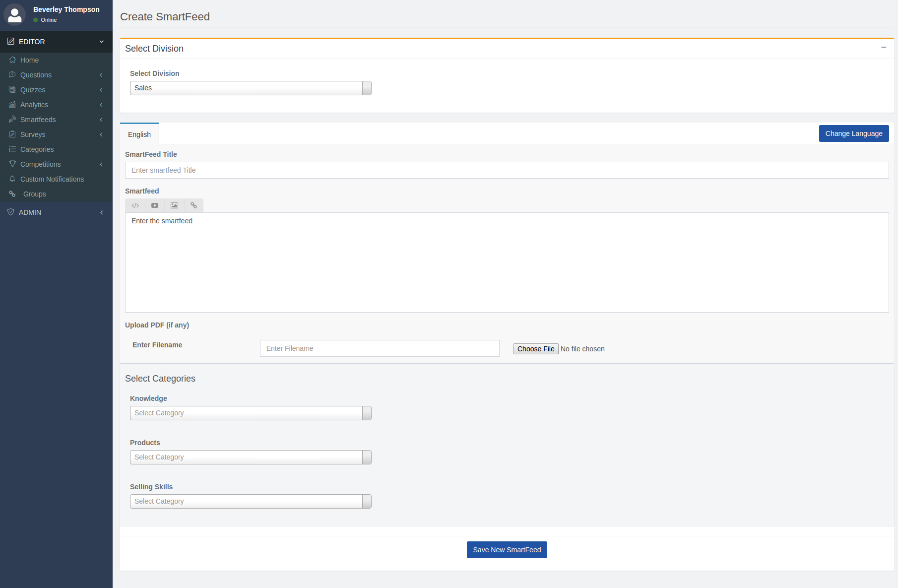This screenshot has width=898, height=588.
Task: Click the insert link icon in editor
Action: (x=193, y=205)
